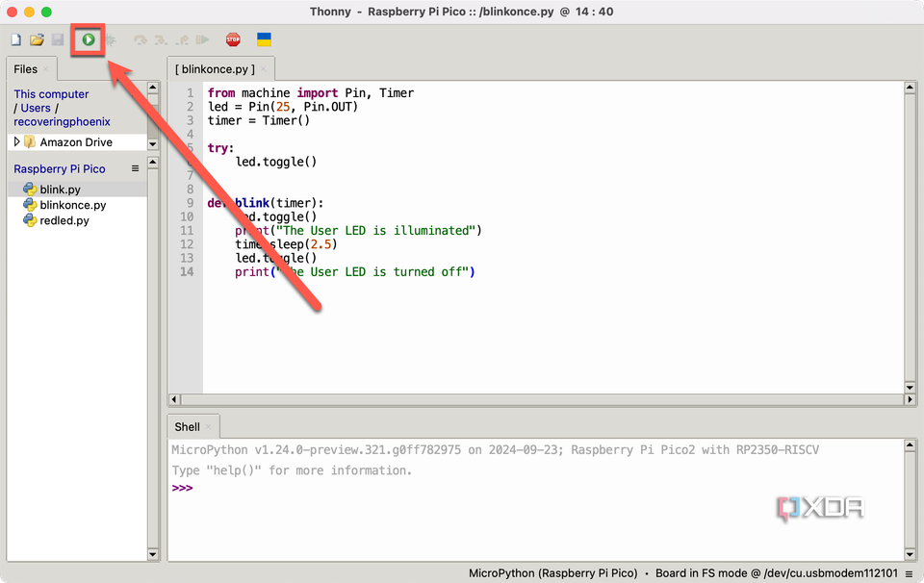Click the recoveringphoenix breadcrumb link

tap(62, 122)
